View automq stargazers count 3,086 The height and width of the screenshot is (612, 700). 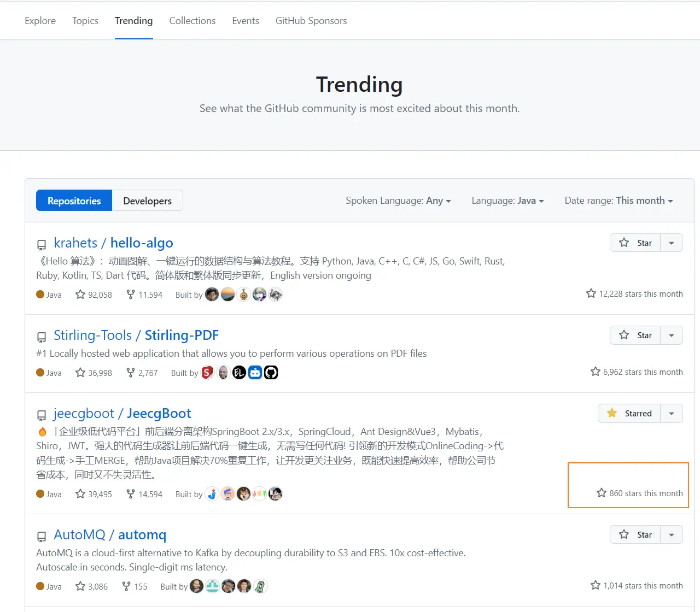(91, 586)
